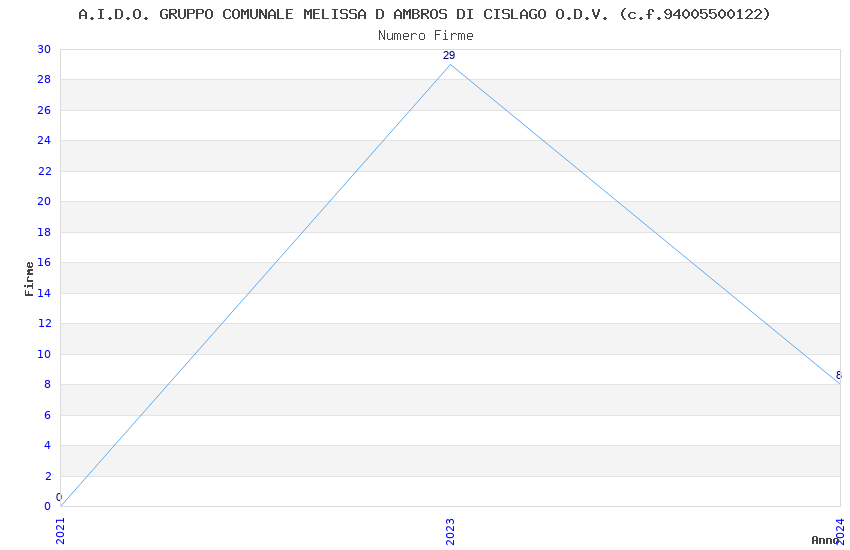The width and height of the screenshot is (850, 550).
Task: Click the data label 8 at 2024
Action: pos(839,375)
